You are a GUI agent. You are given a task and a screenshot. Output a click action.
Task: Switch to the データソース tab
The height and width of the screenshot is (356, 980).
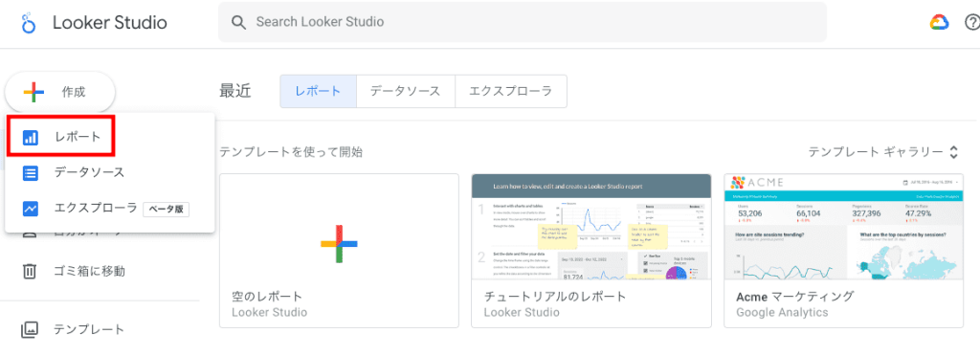pyautogui.click(x=405, y=91)
